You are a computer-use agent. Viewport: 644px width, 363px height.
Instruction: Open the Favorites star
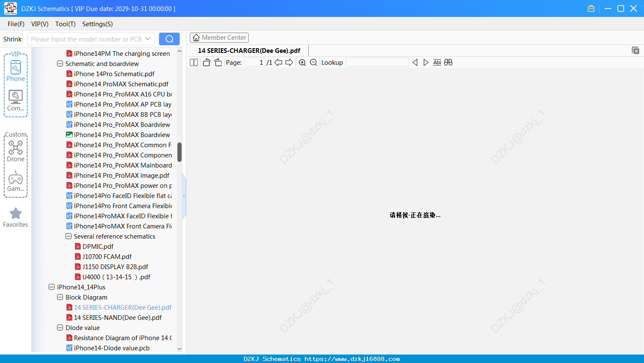[x=16, y=217]
